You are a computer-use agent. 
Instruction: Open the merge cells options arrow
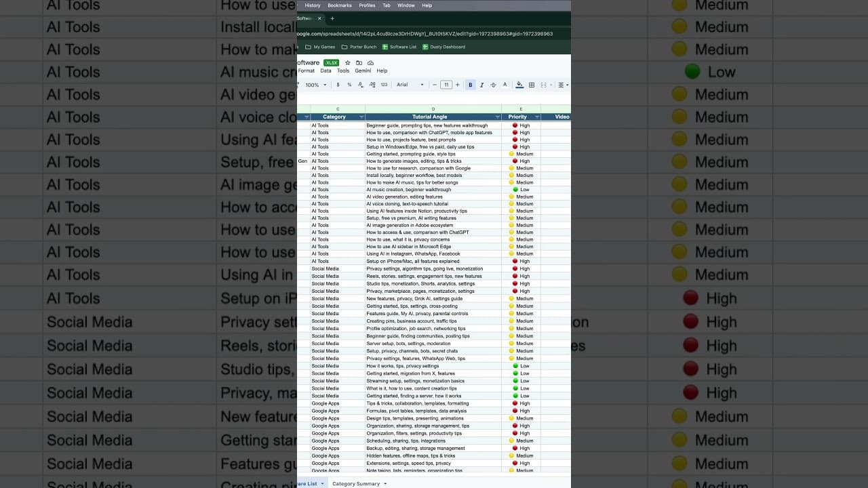(x=551, y=85)
